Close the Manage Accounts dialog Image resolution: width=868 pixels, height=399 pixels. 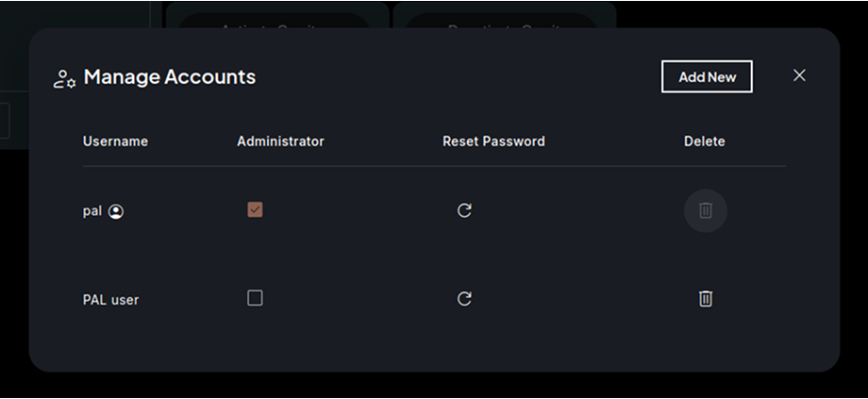pos(799,75)
